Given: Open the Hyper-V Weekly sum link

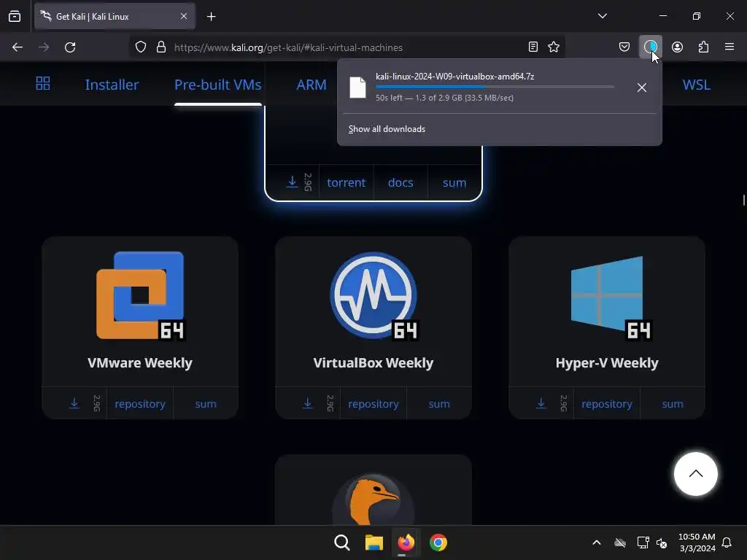Looking at the screenshot, I should point(673,404).
